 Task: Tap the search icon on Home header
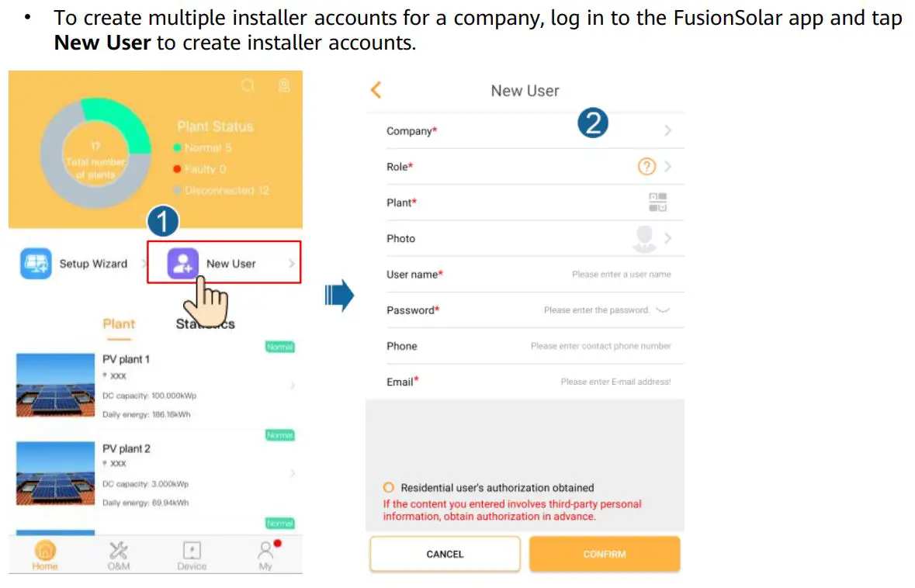[248, 86]
